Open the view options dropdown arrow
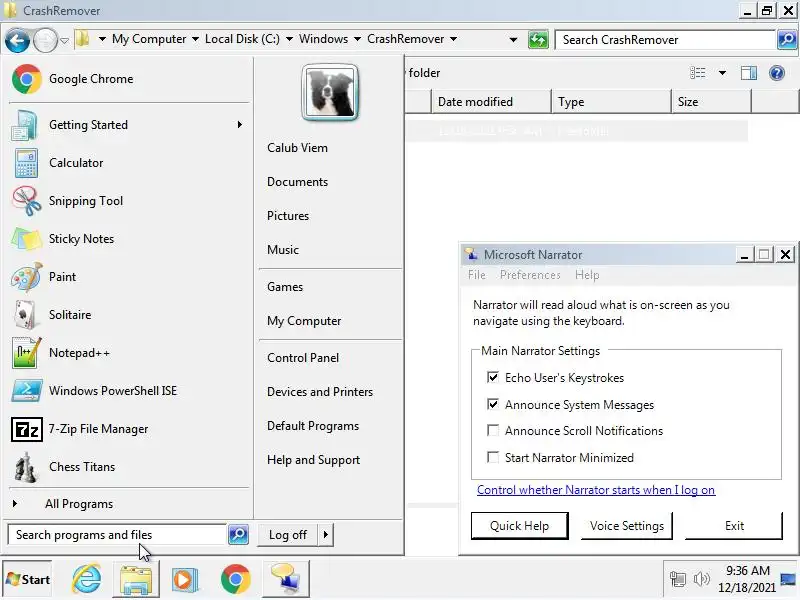The height and width of the screenshot is (600, 800). click(x=722, y=73)
